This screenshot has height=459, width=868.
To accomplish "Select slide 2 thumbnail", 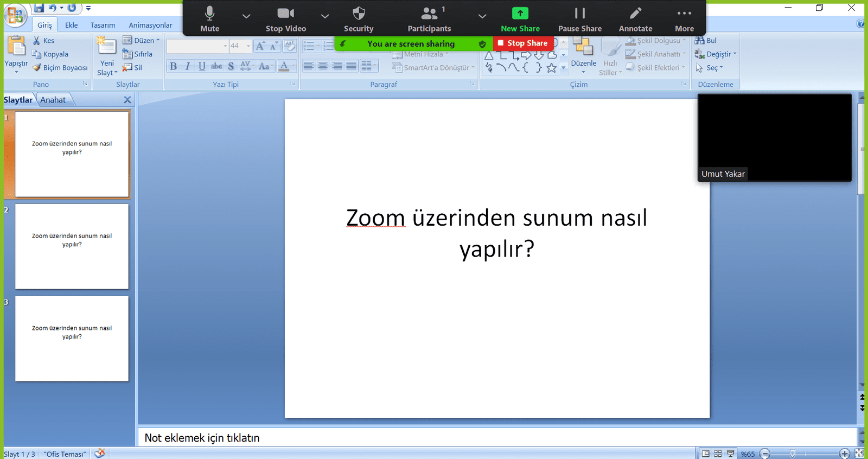I will (72, 246).
